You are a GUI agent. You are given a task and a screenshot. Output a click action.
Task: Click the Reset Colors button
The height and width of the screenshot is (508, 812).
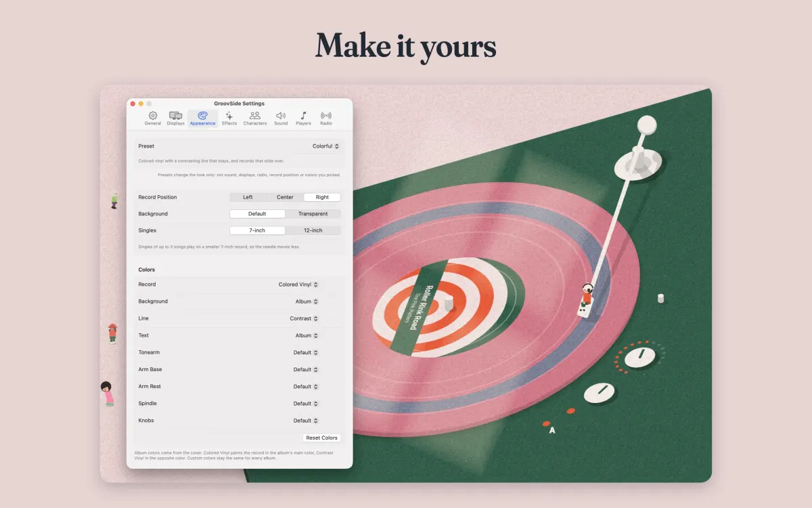321,438
